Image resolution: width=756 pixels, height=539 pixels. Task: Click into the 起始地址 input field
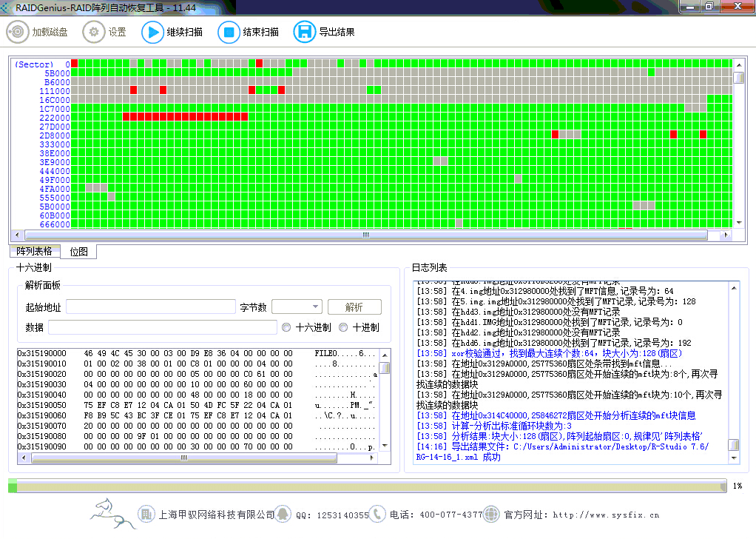(x=150, y=307)
